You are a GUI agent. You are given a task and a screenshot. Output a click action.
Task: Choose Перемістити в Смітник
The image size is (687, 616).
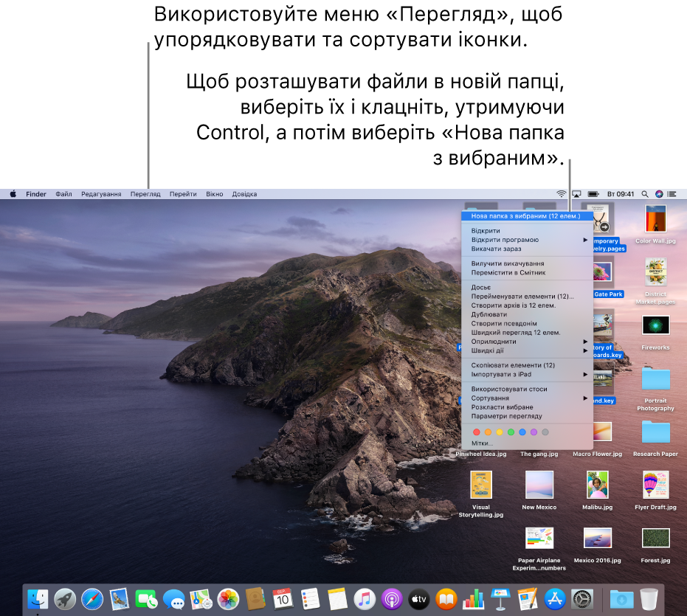[527, 272]
